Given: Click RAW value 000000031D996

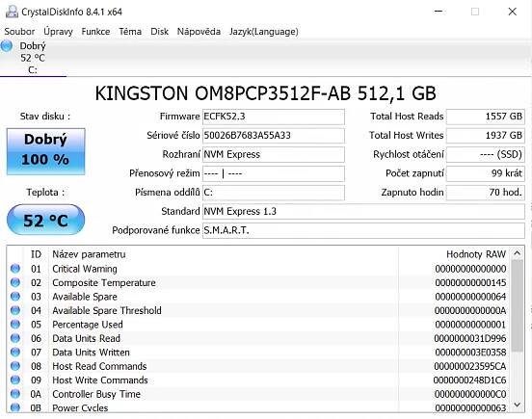Looking at the screenshot, I should tap(470, 338).
